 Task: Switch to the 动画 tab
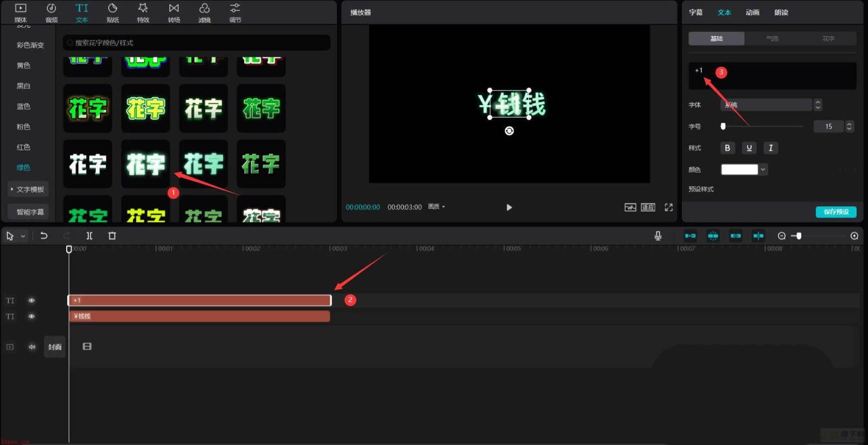coord(752,12)
